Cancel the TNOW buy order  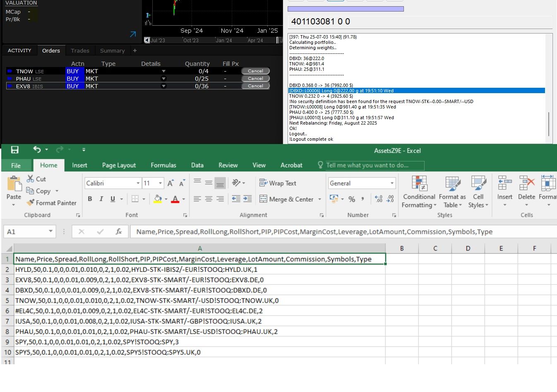pos(255,71)
